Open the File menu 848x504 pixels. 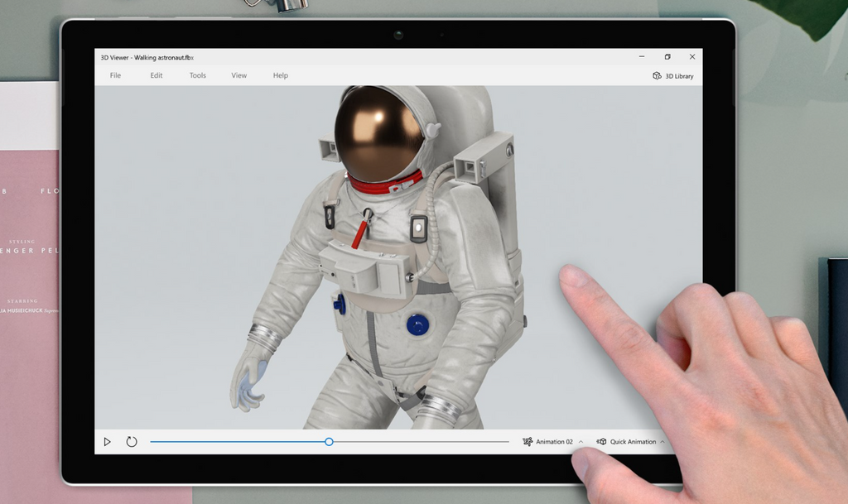(114, 75)
